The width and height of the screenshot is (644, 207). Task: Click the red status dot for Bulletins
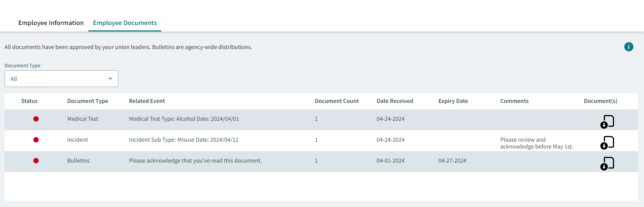tap(36, 161)
